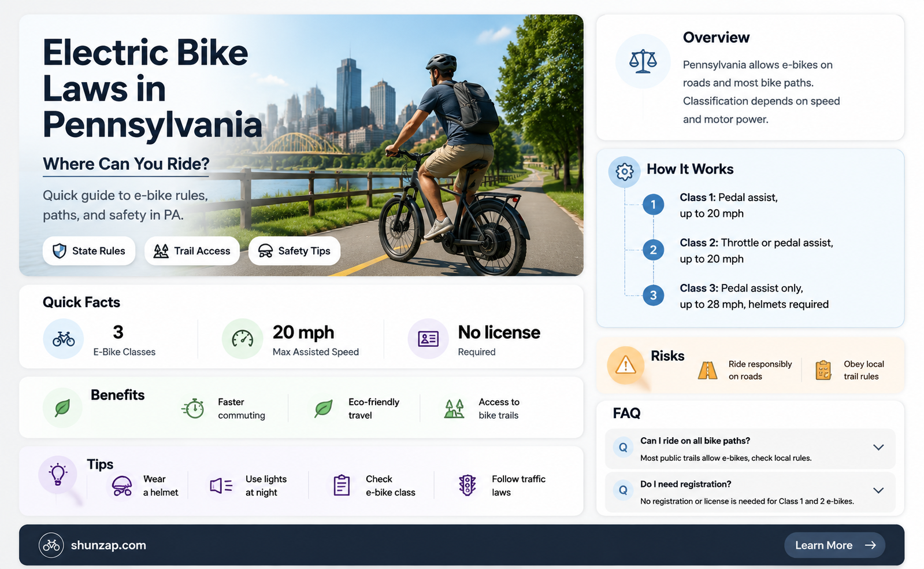Click the speedometer icon for Max Assisted Speed
Image resolution: width=924 pixels, height=569 pixels.
pos(243,339)
